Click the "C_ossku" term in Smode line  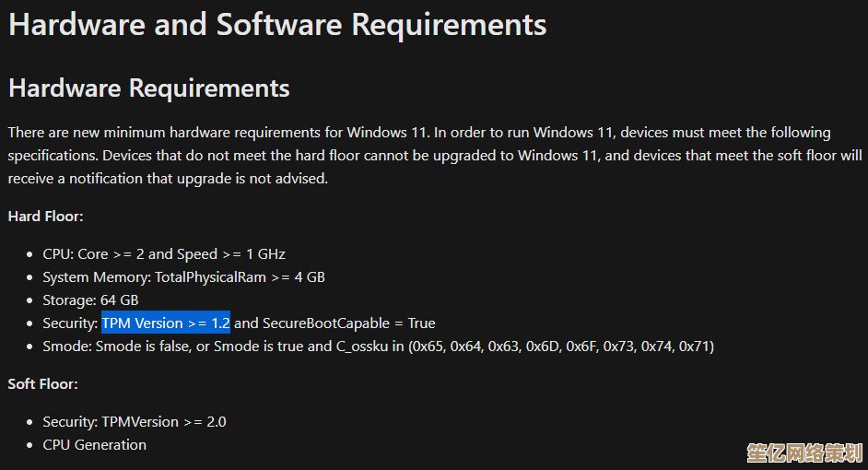tap(361, 347)
